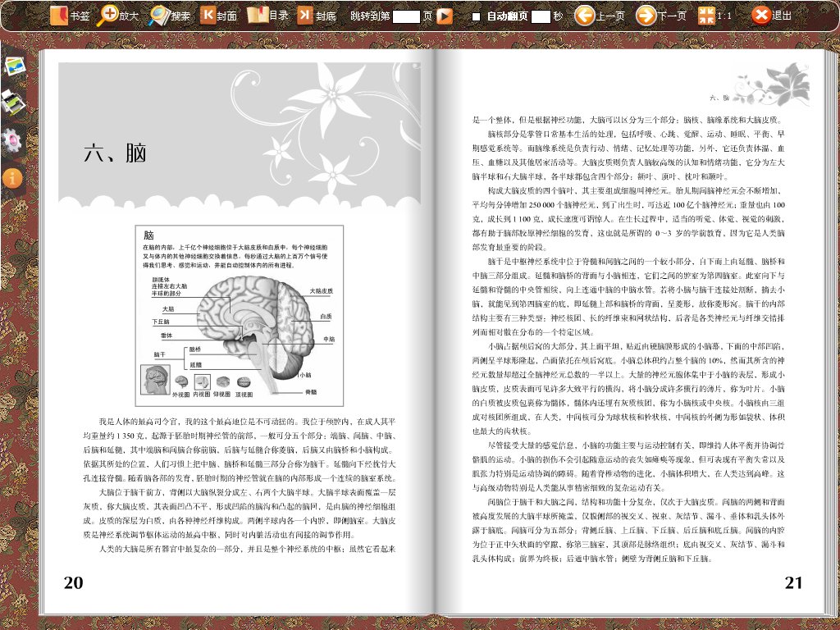Click the running header 六、脑 on right page
The height and width of the screenshot is (630, 840).
tap(719, 98)
